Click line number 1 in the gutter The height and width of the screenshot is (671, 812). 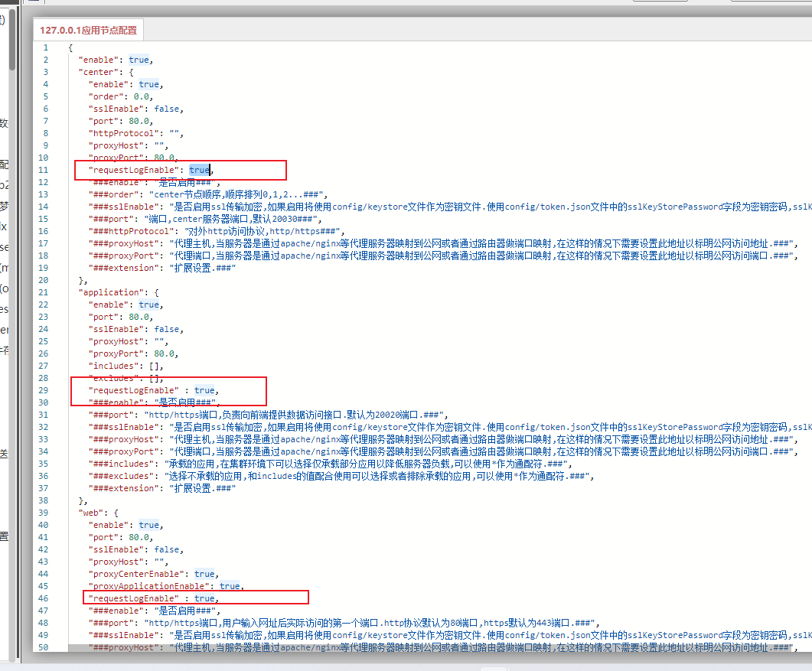tap(46, 47)
